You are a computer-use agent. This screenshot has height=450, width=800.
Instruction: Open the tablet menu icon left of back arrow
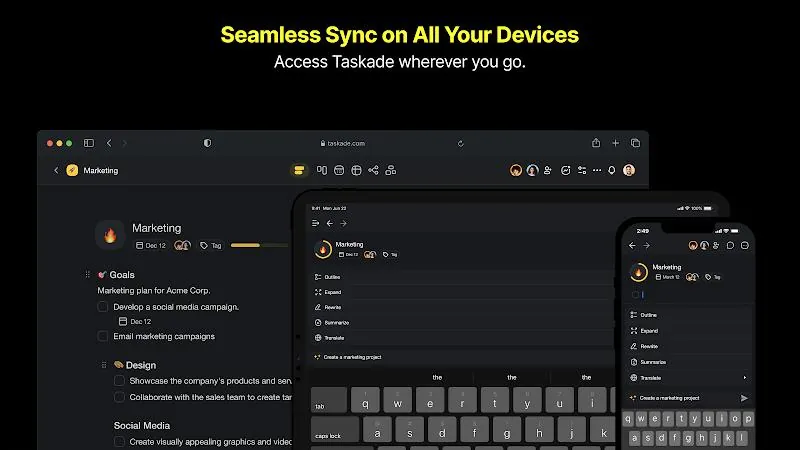[x=315, y=223]
